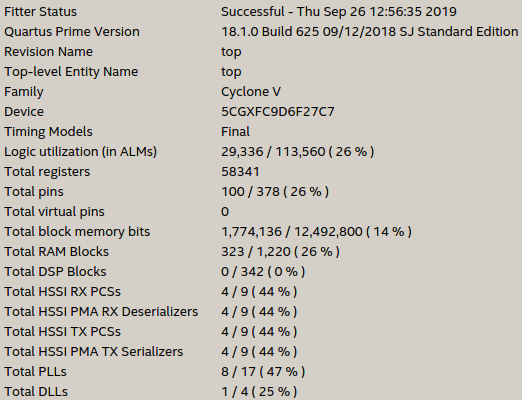Viewport: 522px width, 400px height.
Task: Select the Timing Models label
Action: coord(48,132)
